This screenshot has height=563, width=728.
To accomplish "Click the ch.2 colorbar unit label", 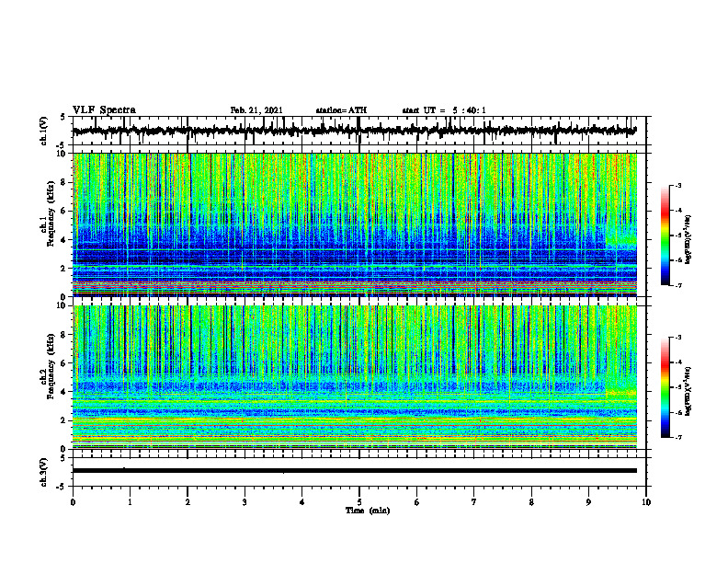I will point(688,391).
